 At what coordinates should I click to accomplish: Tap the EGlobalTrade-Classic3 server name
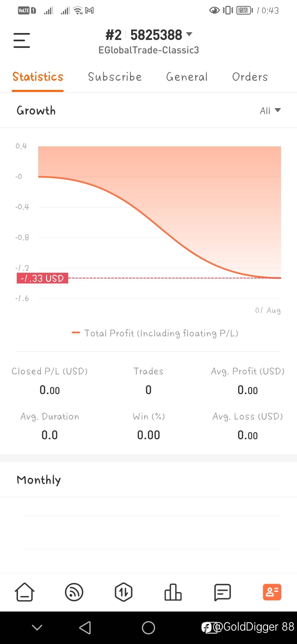pyautogui.click(x=148, y=50)
